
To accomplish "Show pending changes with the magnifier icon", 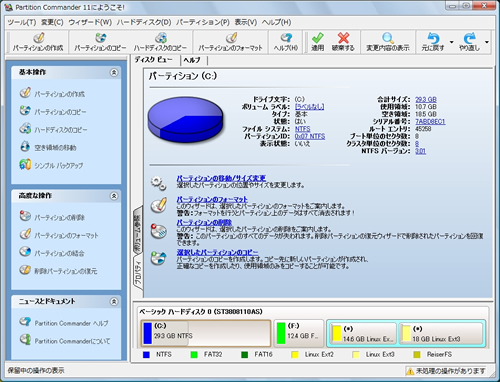I will pyautogui.click(x=388, y=38).
